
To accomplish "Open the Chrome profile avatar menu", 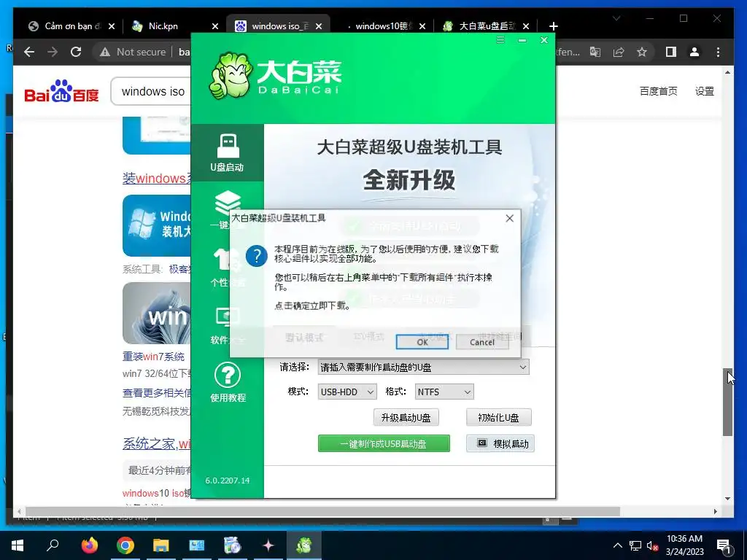I will pos(694,52).
